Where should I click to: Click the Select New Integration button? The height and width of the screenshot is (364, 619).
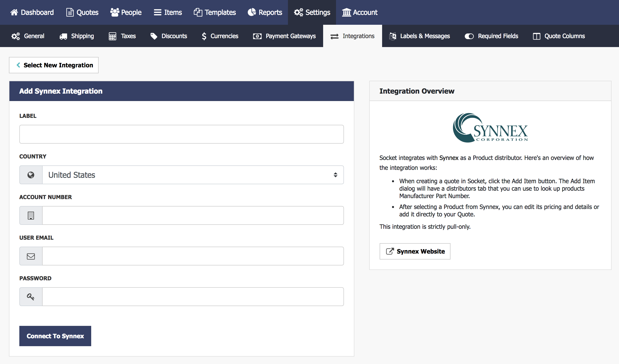[x=54, y=65]
